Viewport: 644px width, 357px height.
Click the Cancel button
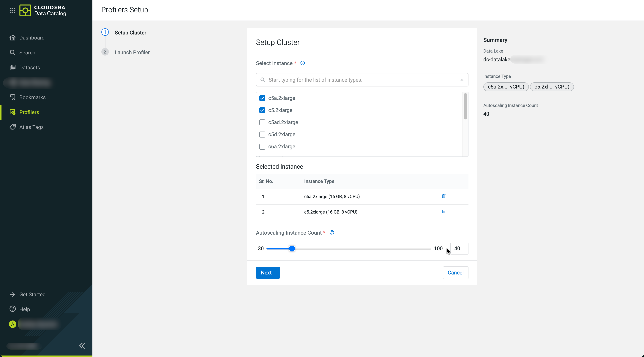[455, 272]
